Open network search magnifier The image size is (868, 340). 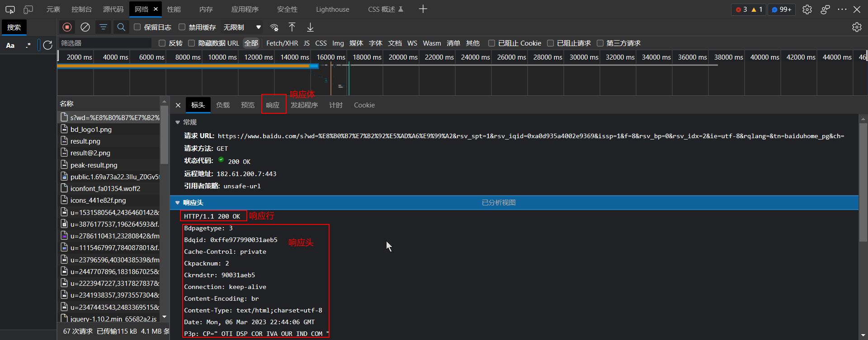[x=121, y=28]
